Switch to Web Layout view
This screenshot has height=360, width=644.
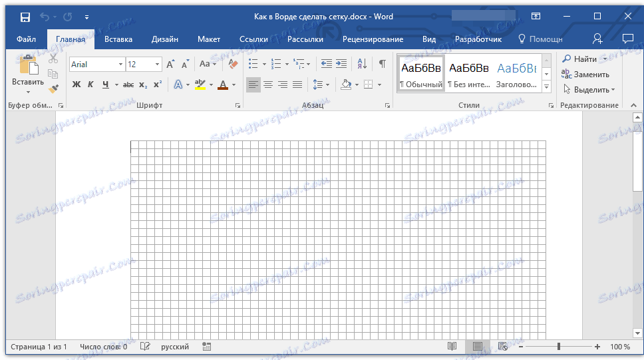[x=503, y=347]
